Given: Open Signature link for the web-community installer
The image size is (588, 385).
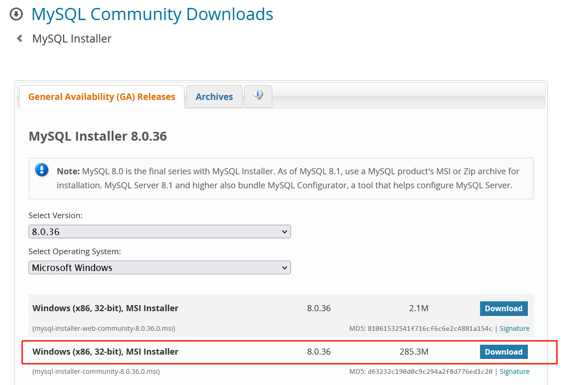Looking at the screenshot, I should pyautogui.click(x=515, y=328).
